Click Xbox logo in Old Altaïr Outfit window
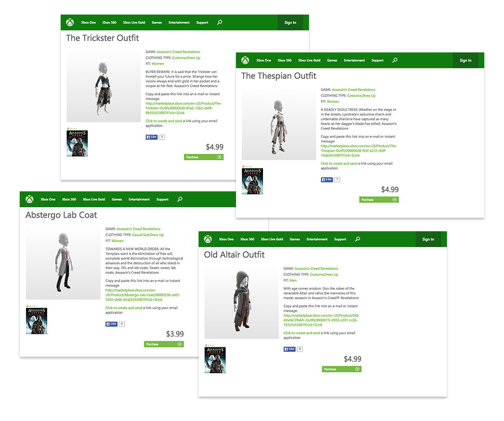The width and height of the screenshot is (504, 421). coord(208,239)
